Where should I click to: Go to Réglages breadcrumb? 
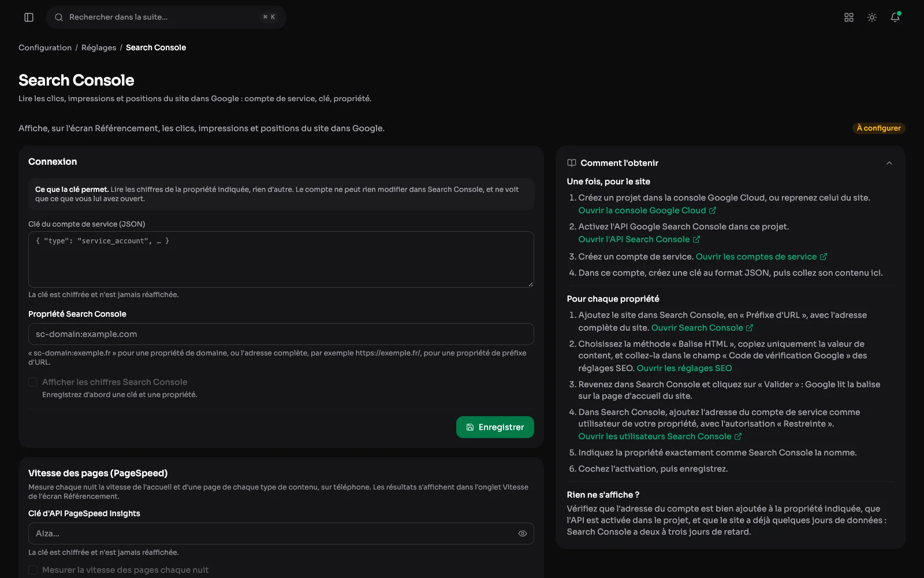(x=99, y=47)
